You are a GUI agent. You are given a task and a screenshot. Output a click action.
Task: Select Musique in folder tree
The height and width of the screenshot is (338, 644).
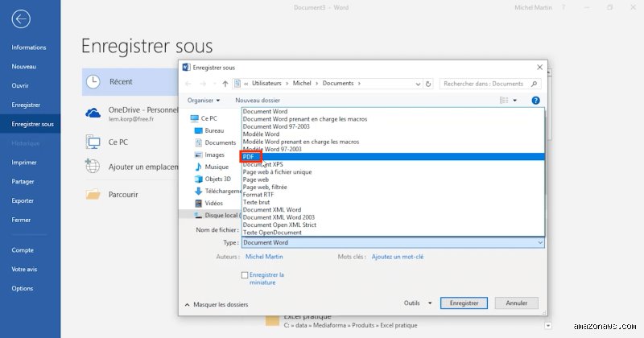click(212, 167)
